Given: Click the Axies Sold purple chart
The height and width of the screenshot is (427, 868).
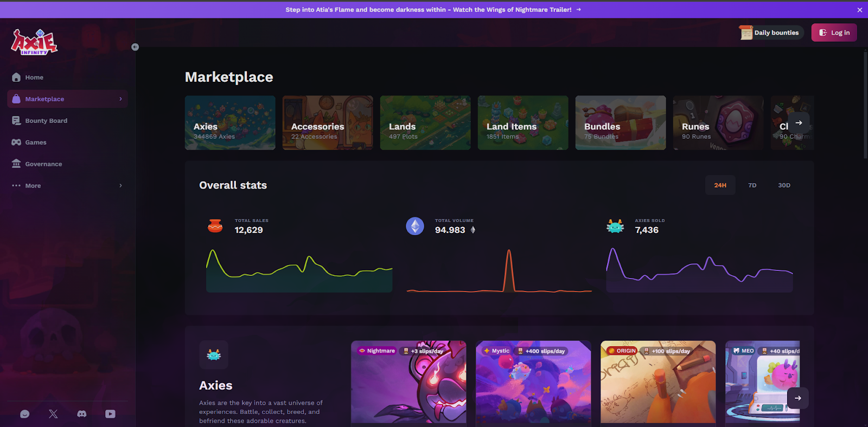Looking at the screenshot, I should click(699, 270).
